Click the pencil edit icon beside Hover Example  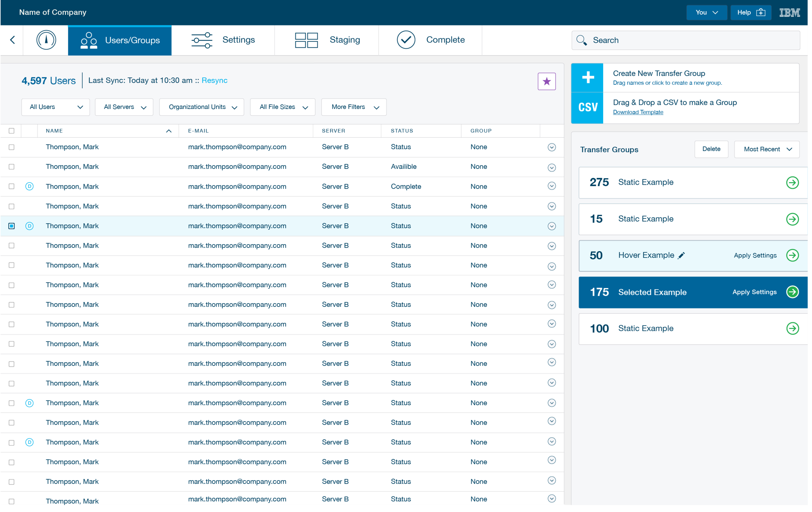tap(681, 256)
